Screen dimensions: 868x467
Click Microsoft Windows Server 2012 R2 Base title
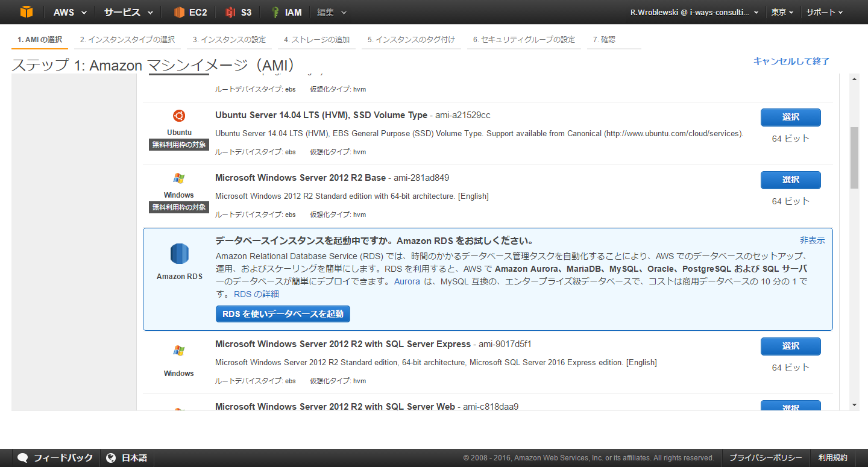pyautogui.click(x=300, y=178)
